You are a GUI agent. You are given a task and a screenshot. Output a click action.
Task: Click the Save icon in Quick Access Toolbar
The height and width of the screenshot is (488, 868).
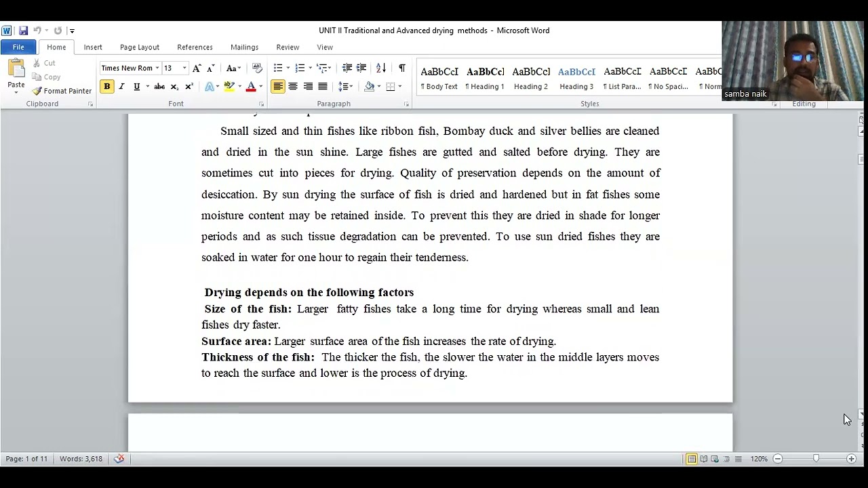pyautogui.click(x=23, y=30)
